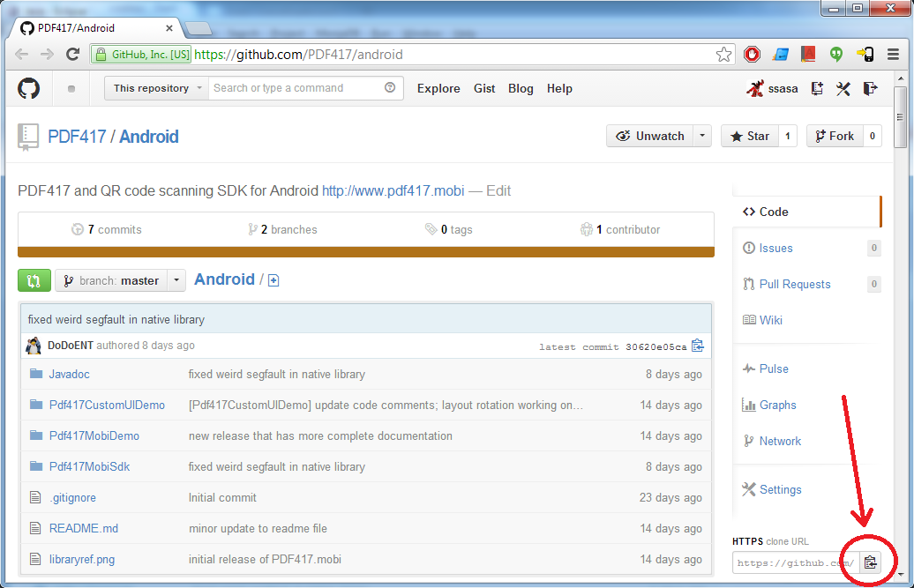Click the notifications dot indicator in header

coord(71,88)
